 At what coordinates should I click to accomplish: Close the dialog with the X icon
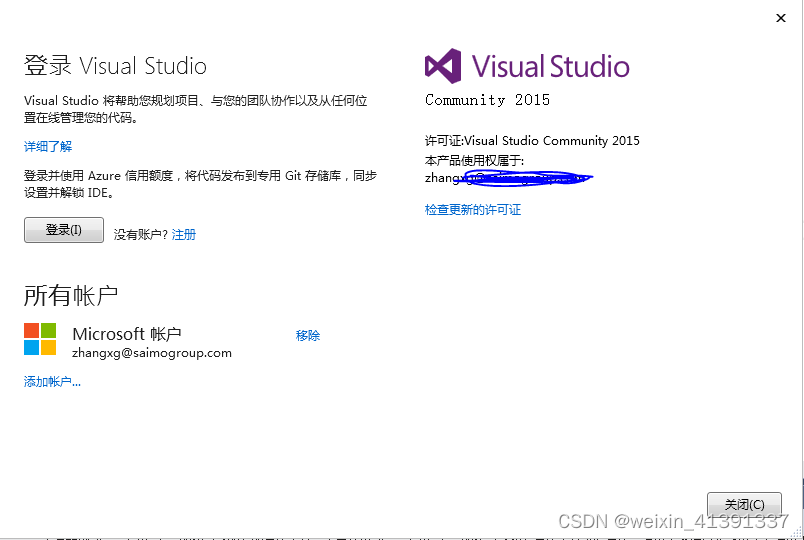pos(781,18)
